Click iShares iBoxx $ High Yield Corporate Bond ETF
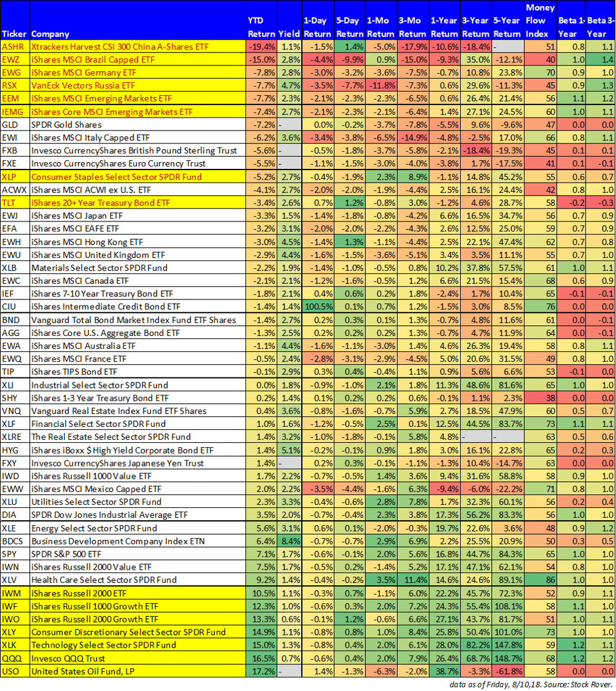616x691 pixels. pos(122,450)
